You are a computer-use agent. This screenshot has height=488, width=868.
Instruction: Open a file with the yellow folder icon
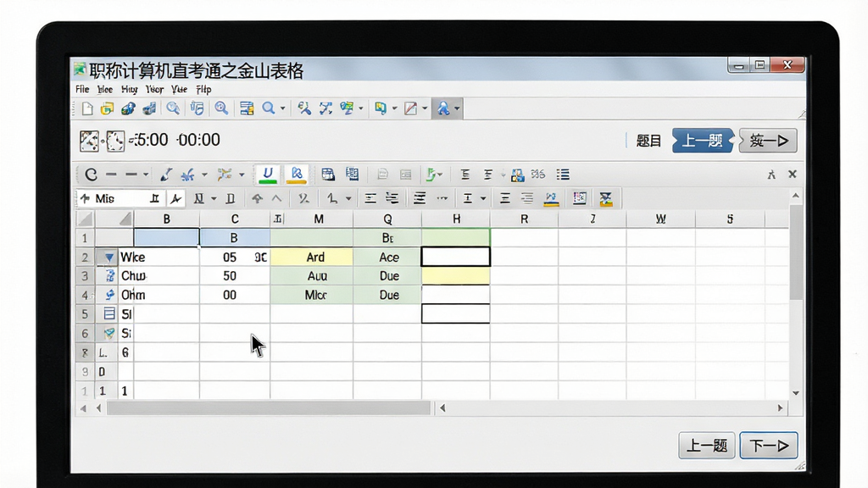(107, 108)
